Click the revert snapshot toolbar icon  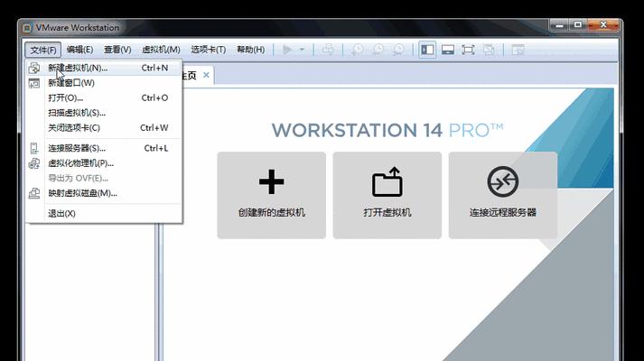pos(378,50)
